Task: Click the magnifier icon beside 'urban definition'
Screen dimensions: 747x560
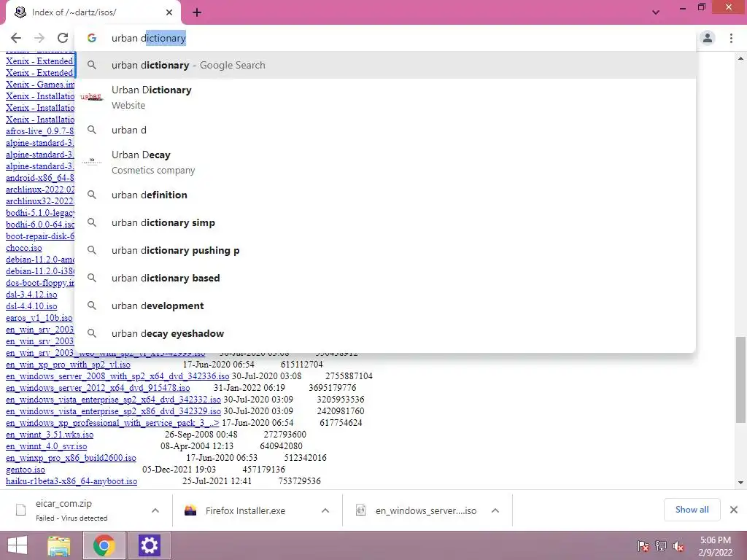Action: (92, 195)
